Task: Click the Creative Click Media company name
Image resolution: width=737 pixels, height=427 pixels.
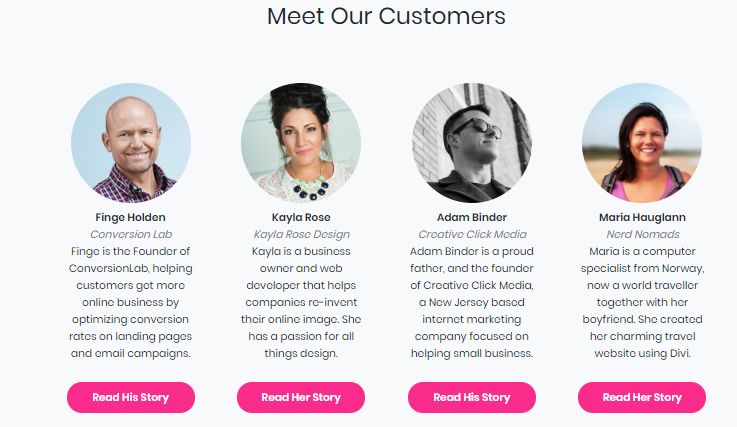Action: tap(472, 234)
